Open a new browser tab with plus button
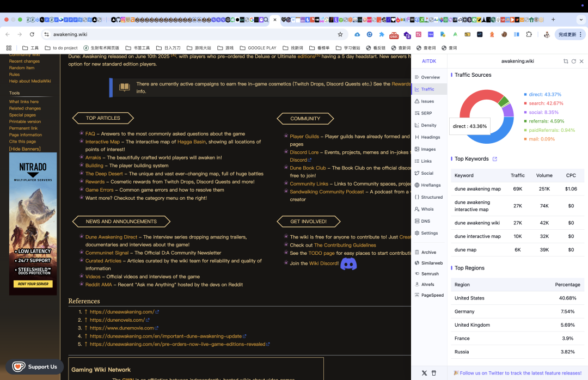This screenshot has width=588, height=380. 553,20
